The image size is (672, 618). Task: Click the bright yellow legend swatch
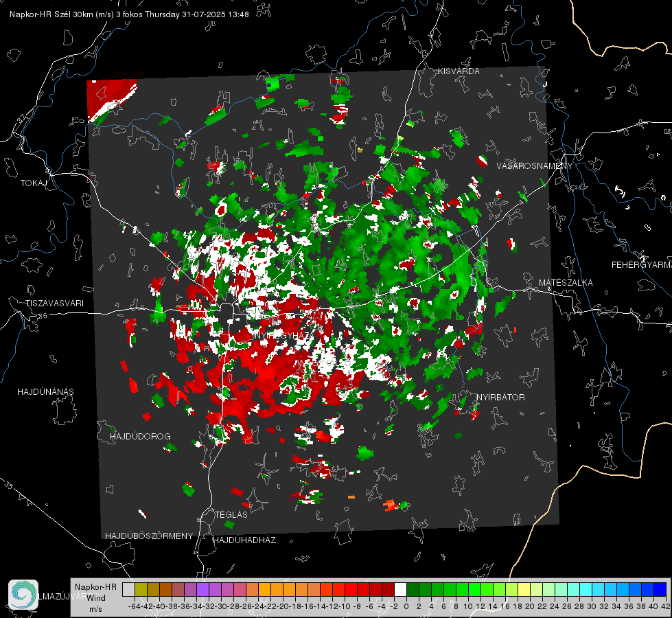point(524,590)
